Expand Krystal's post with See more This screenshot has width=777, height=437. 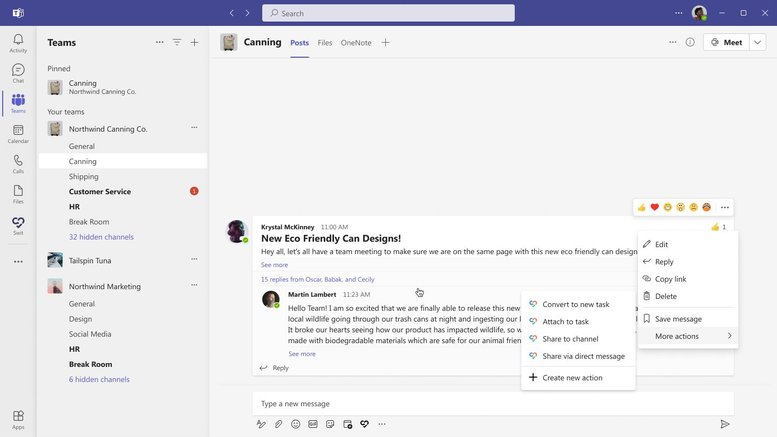tap(274, 265)
